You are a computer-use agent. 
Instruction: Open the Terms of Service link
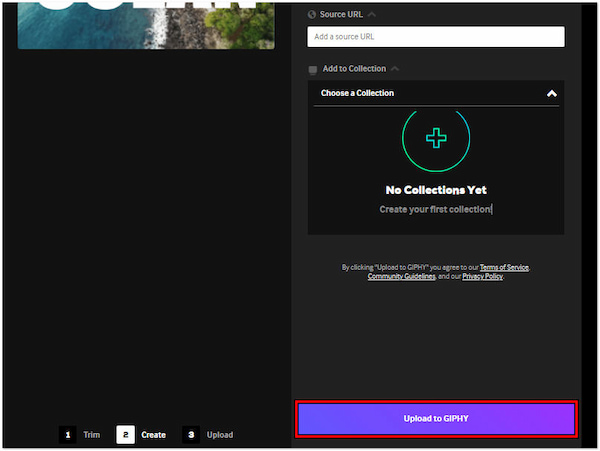504,267
